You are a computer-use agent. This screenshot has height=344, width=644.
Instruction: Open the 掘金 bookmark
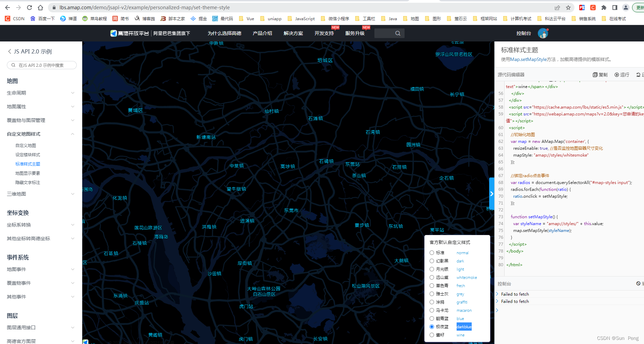coord(199,19)
